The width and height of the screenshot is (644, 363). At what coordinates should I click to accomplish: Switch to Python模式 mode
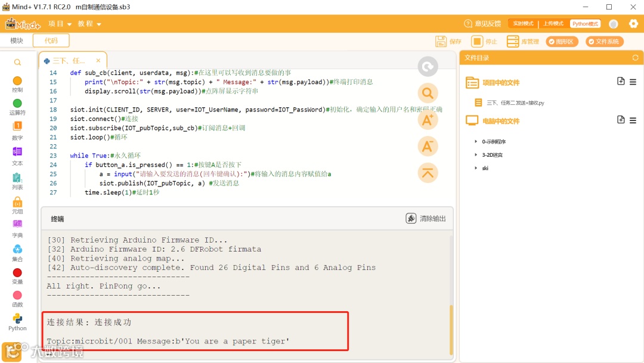click(x=585, y=24)
